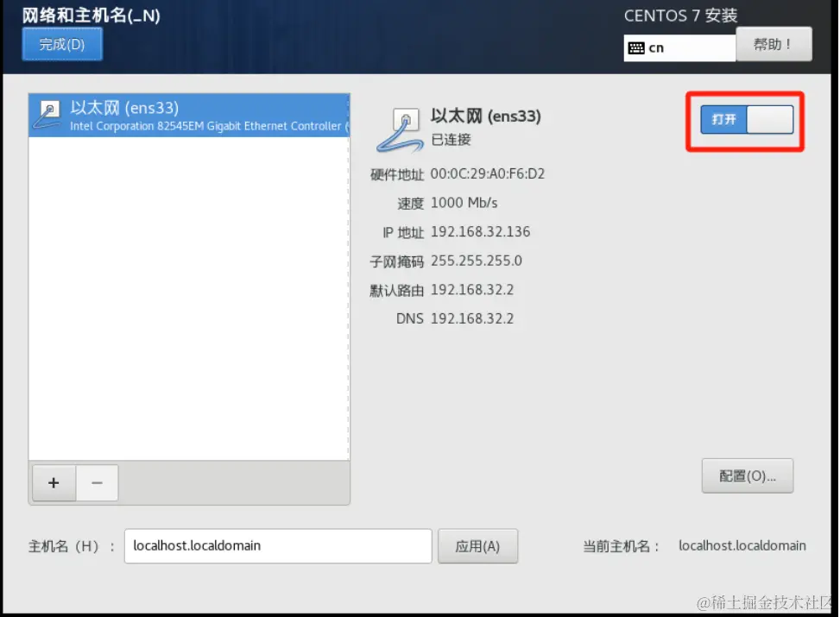Click the hostname input field

point(278,545)
